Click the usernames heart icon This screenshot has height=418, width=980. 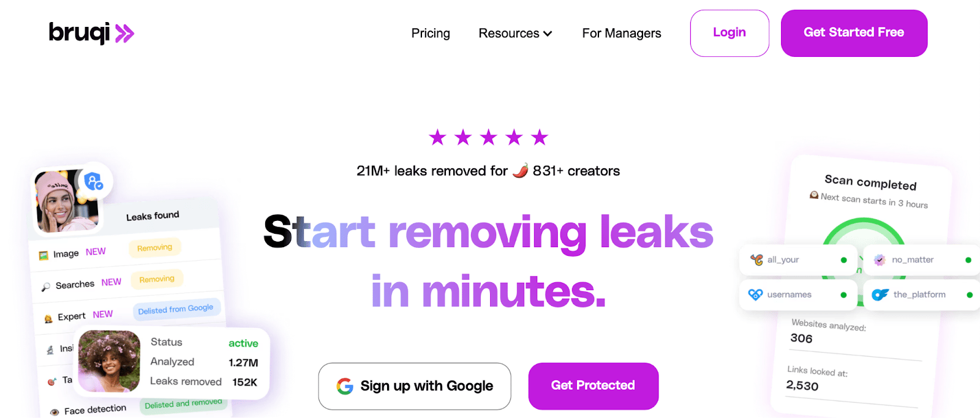[x=756, y=294]
